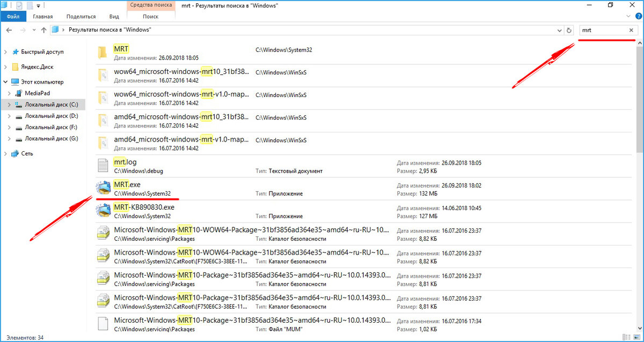Collapse the Этот компьютер tree node
644x342 pixels.
5,82
